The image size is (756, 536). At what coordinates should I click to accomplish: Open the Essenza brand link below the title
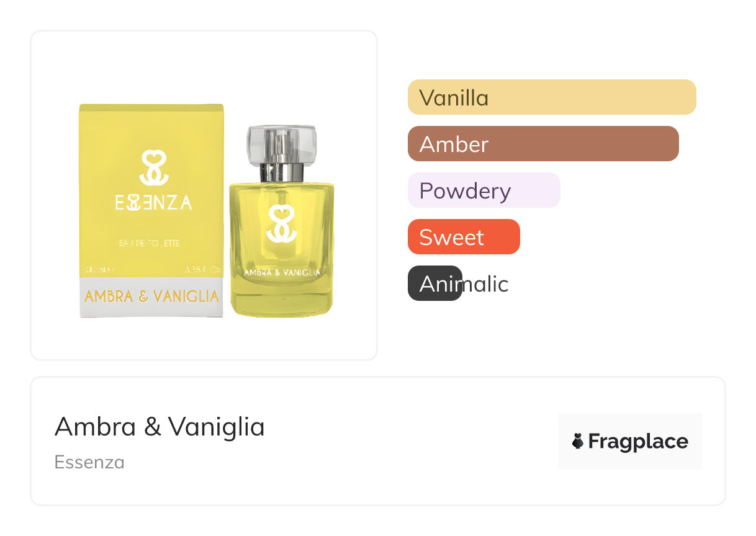(89, 462)
